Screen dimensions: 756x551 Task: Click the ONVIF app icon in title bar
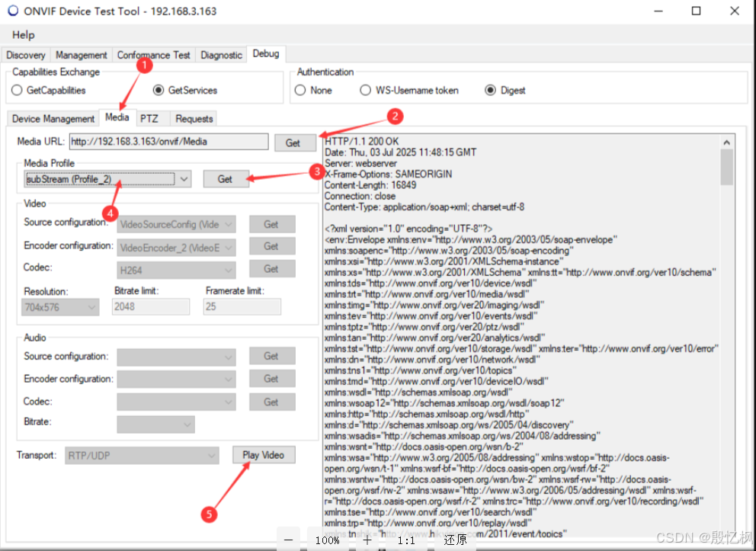[13, 11]
